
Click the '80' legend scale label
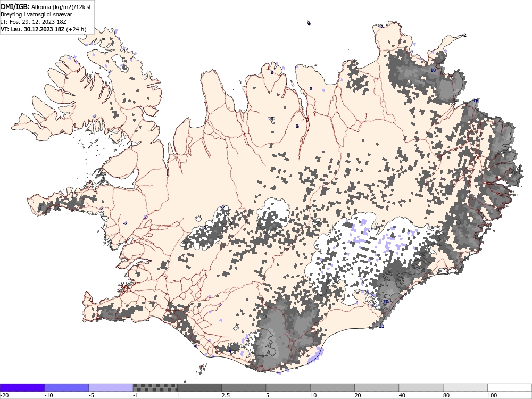tap(446, 395)
